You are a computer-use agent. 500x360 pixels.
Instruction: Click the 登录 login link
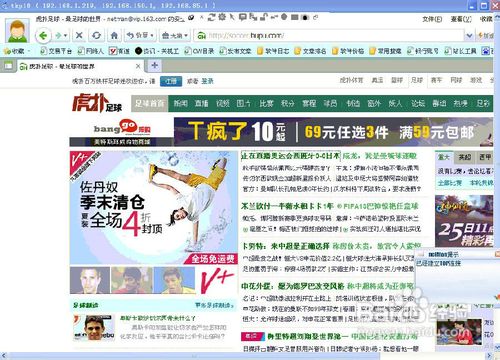click(x=207, y=81)
